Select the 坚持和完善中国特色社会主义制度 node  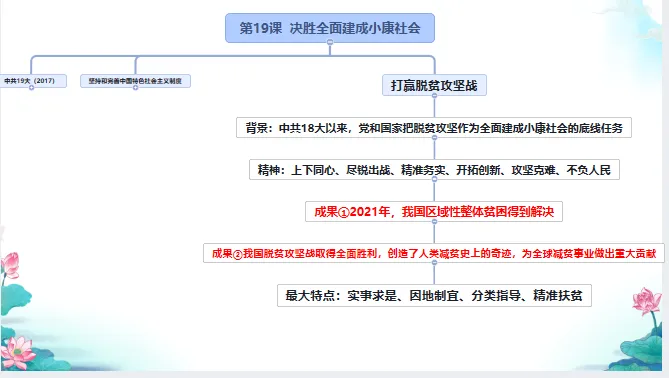135,81
